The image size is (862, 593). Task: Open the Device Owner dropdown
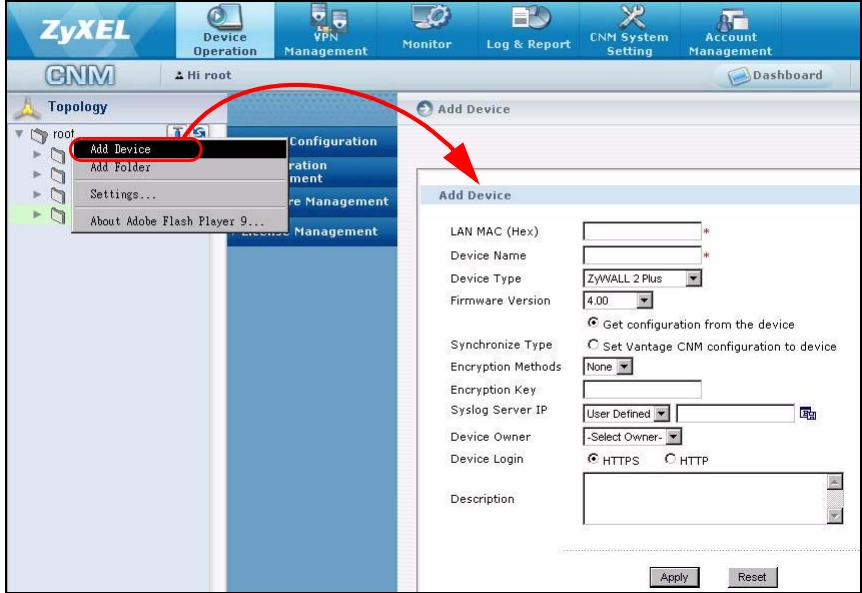click(x=632, y=437)
